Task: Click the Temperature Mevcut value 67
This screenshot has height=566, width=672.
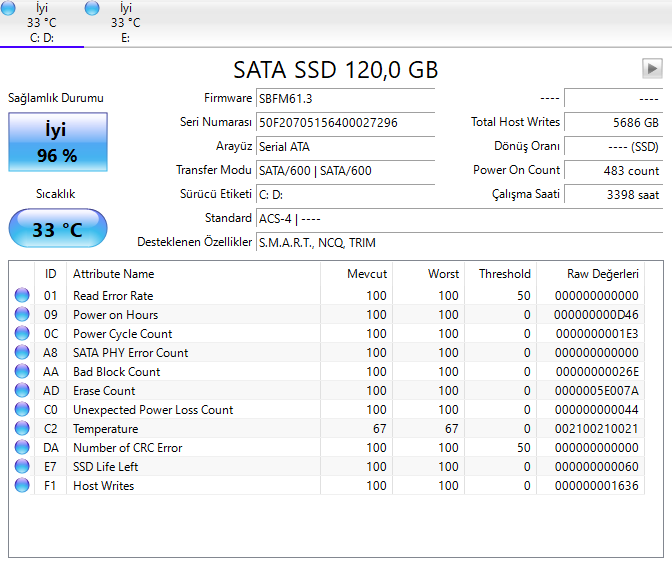Action: coord(379,429)
